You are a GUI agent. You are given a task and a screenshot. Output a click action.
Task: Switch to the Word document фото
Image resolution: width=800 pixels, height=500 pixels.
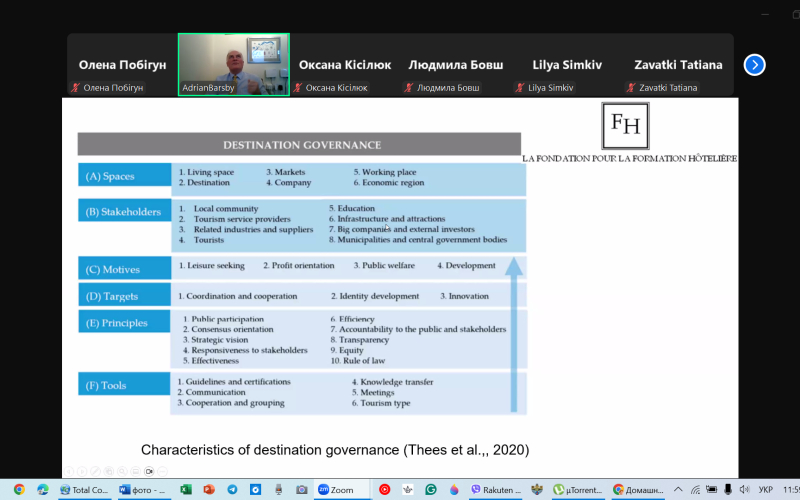click(142, 490)
